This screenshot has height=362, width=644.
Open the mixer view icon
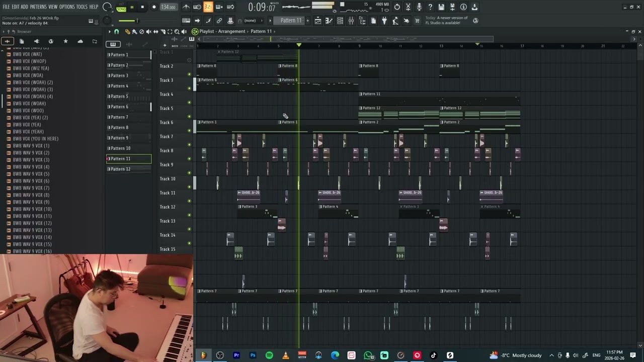351,21
